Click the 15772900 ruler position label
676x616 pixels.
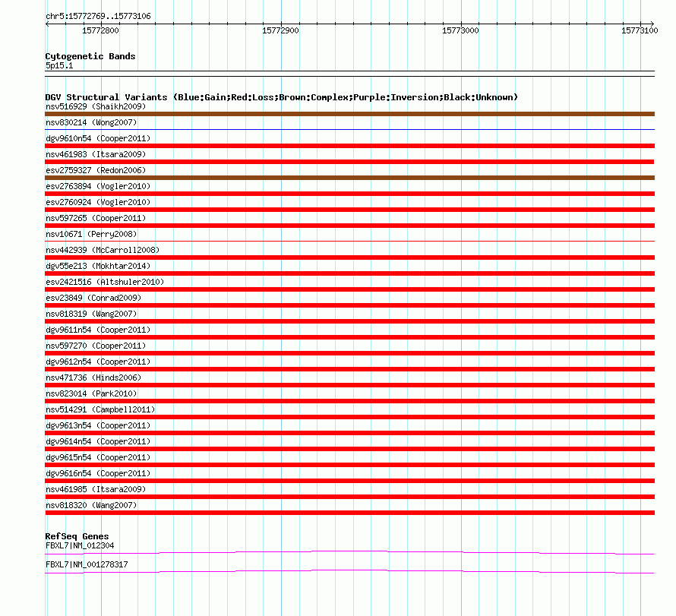point(281,30)
